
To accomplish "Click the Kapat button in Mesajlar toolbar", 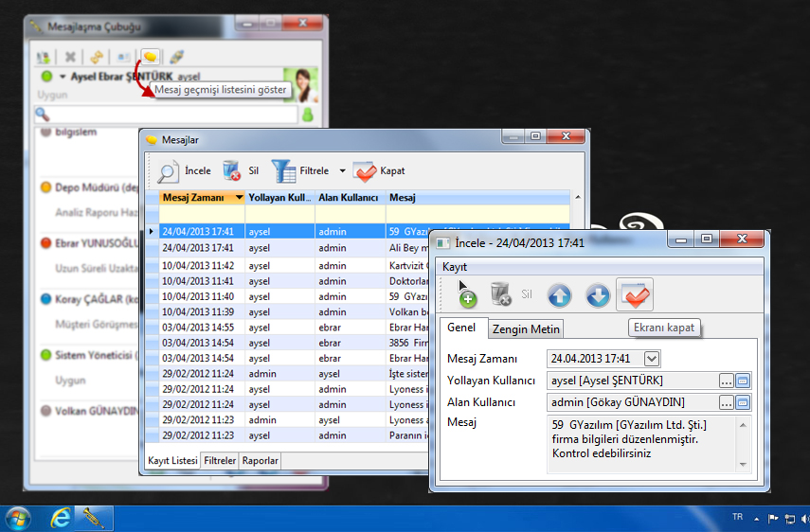I will (379, 171).
